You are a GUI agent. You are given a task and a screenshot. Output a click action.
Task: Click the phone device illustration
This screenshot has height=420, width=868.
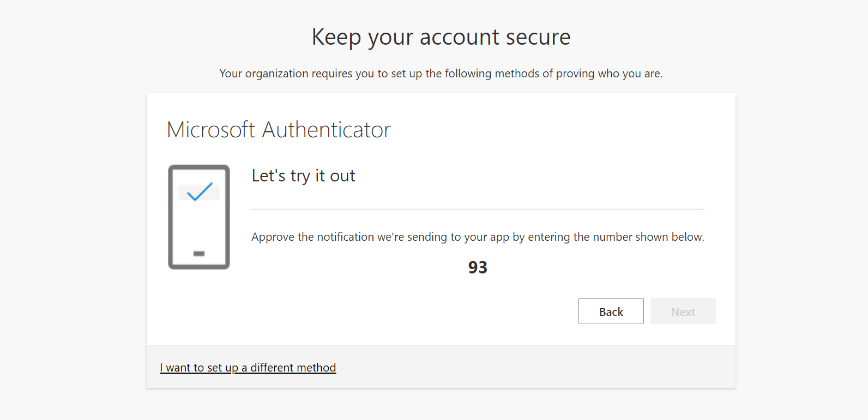[199, 229]
